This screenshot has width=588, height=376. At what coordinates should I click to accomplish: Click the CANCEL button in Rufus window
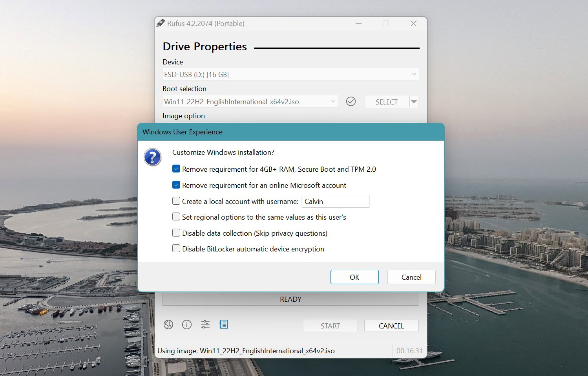click(x=391, y=326)
